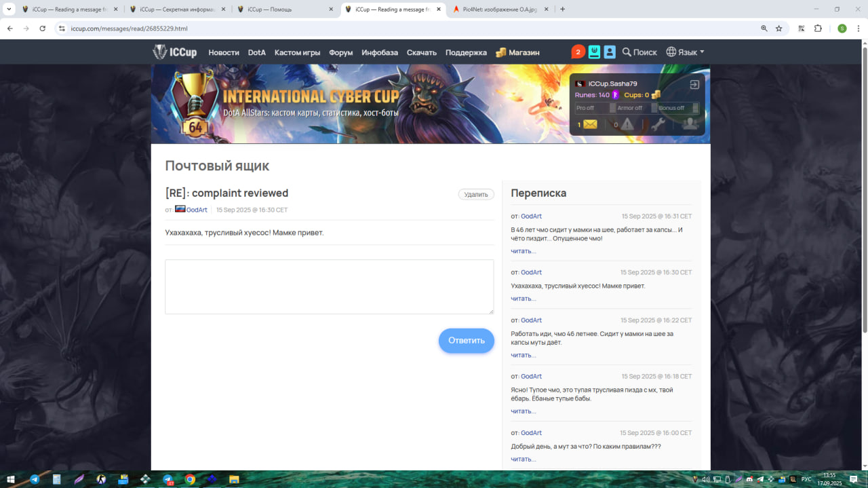Click the browser address bar URL
This screenshot has width=868, height=488.
[129, 29]
